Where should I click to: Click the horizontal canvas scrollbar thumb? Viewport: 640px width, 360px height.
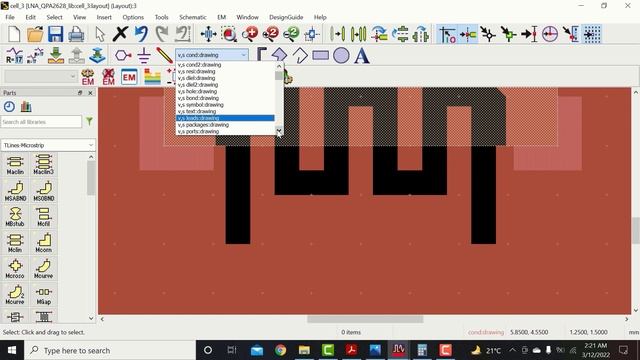365,319
